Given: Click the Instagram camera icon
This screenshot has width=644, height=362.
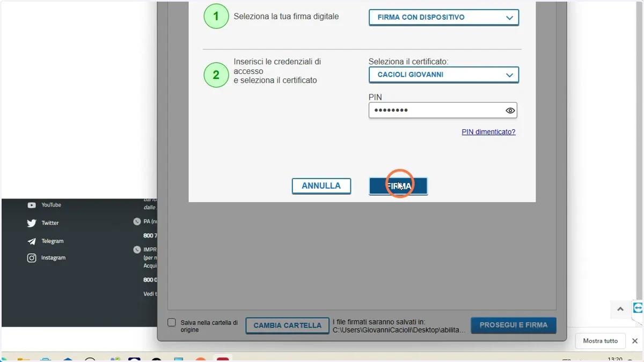Looking at the screenshot, I should click(x=32, y=258).
